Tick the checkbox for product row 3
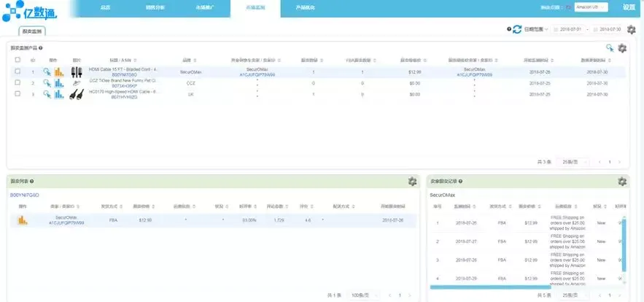This screenshot has width=644, height=302. (x=18, y=93)
